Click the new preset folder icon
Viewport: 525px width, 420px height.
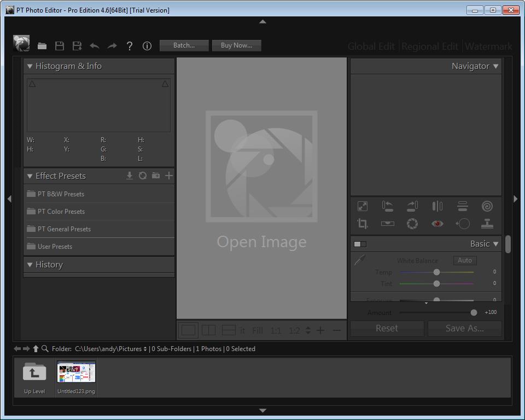[x=156, y=176]
